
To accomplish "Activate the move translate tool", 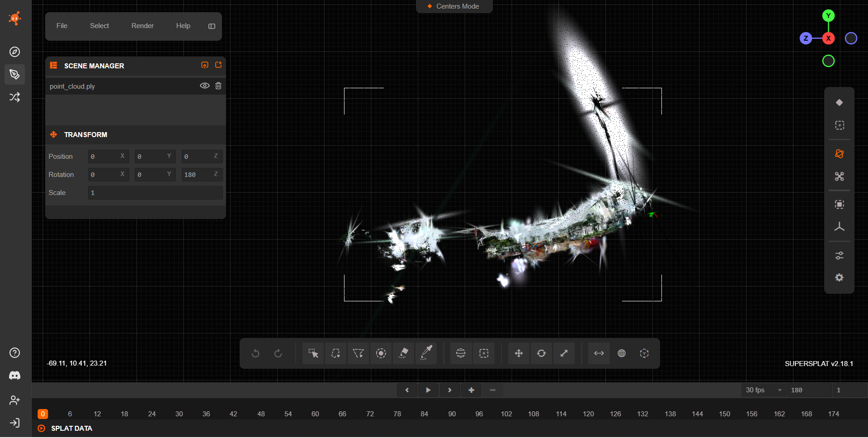I will [519, 353].
